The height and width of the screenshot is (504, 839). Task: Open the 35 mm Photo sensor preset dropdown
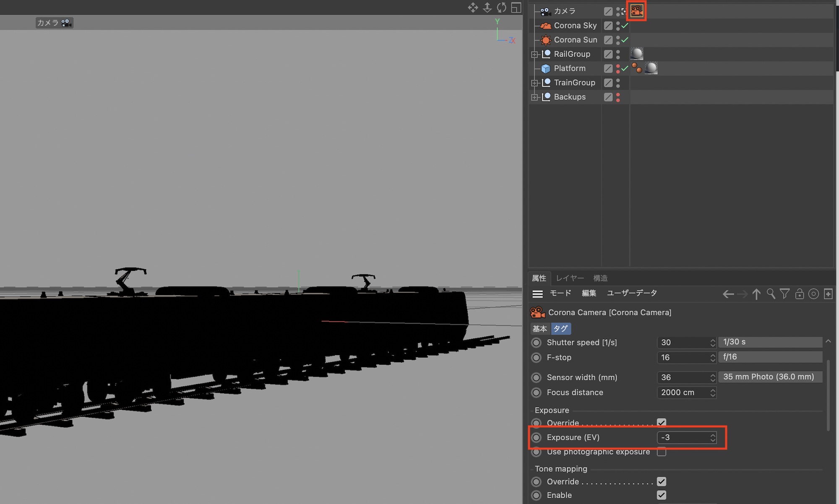pos(770,377)
